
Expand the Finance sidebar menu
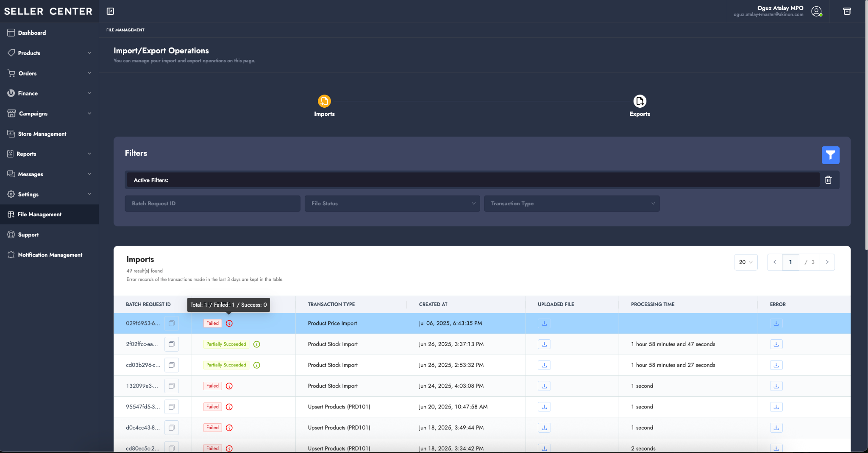tap(49, 93)
